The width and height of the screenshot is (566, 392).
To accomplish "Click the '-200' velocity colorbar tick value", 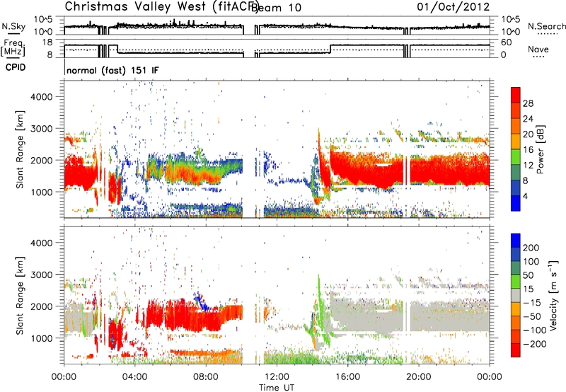I will [535, 344].
